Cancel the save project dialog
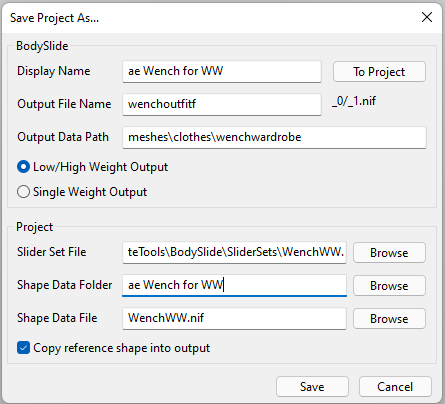The image size is (445, 404). pyautogui.click(x=395, y=387)
